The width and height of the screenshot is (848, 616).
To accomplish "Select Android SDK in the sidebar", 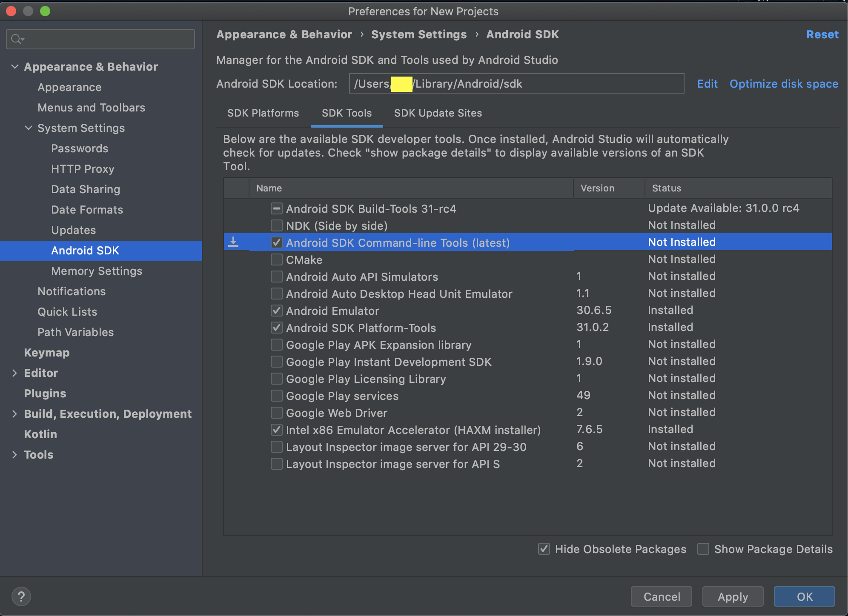I will coord(101,251).
